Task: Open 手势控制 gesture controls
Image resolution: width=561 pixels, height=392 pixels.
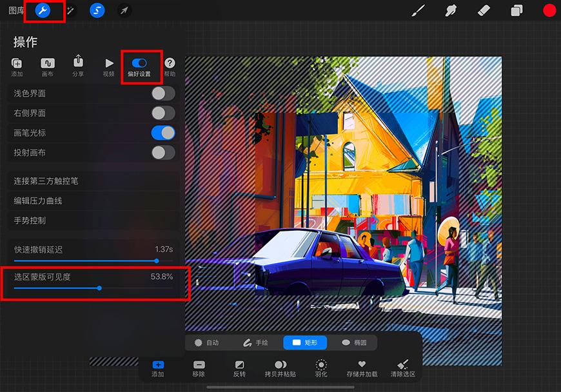Action: [x=93, y=220]
